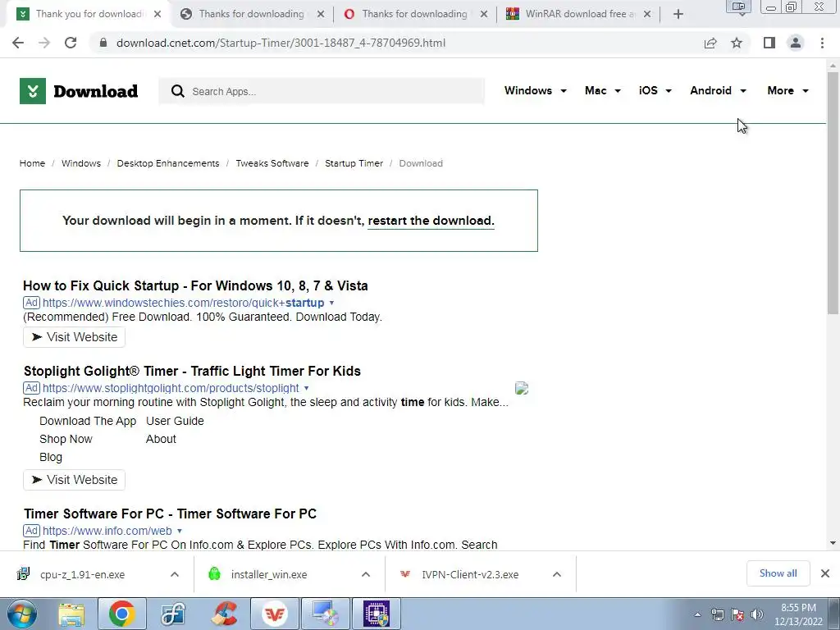Screen dimensions: 840x630
Task: Share this page icon in address bar
Action: (x=710, y=43)
